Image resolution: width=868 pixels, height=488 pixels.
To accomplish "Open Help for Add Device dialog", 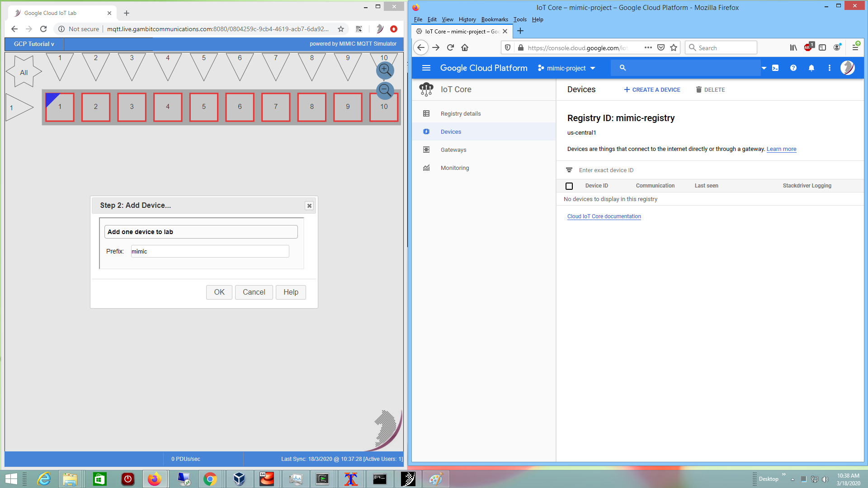I will [x=291, y=292].
